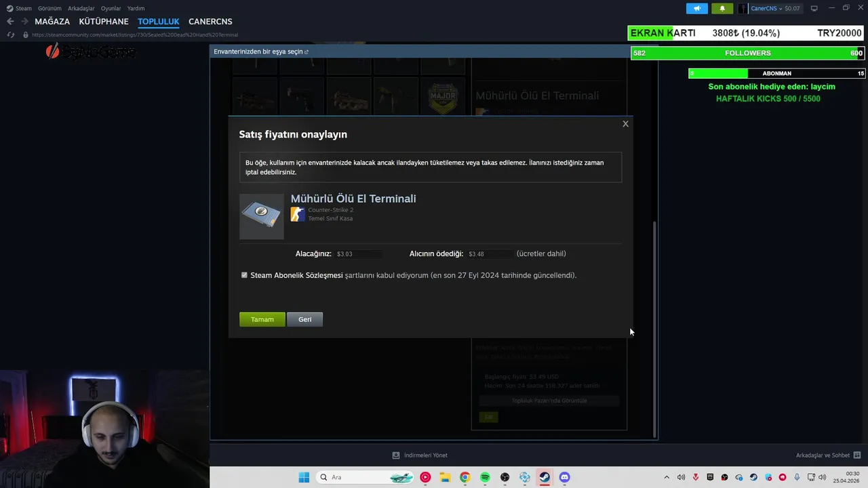Click the ABONMAN progress bar overlay

tap(777, 73)
